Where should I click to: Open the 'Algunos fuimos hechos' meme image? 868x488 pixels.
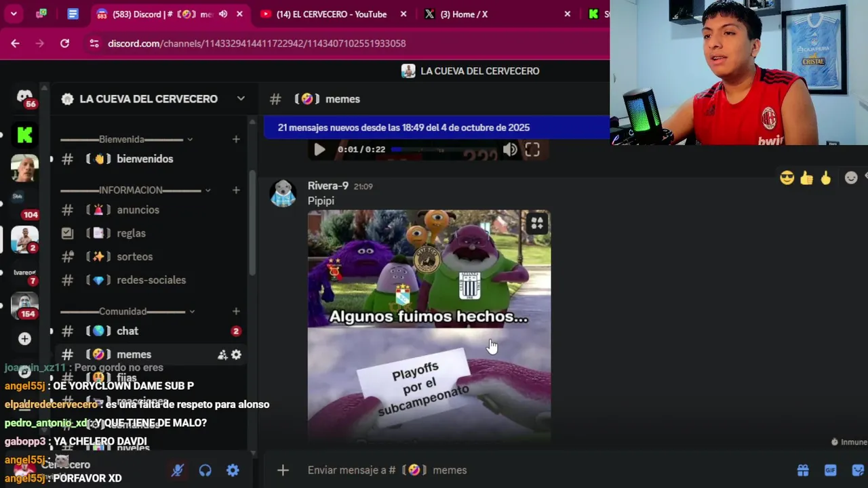(x=429, y=325)
